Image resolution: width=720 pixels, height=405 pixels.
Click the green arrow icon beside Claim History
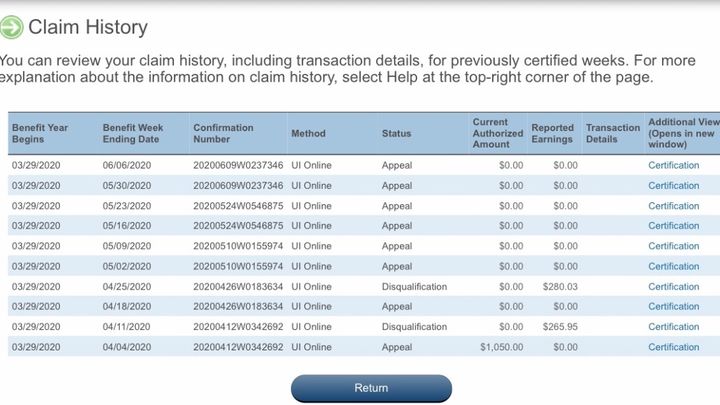point(12,27)
